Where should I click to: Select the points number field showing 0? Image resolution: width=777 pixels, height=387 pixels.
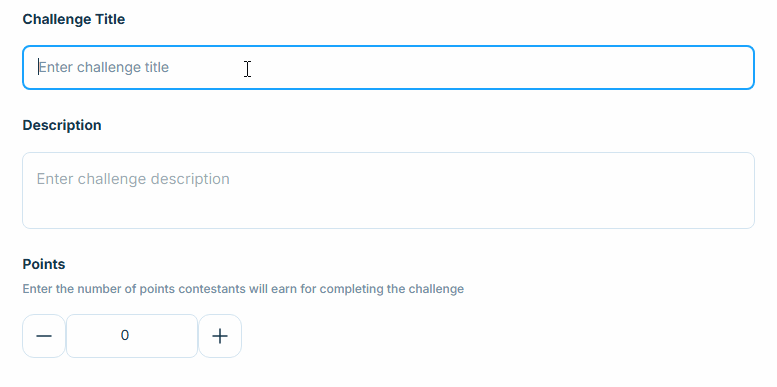pos(132,336)
